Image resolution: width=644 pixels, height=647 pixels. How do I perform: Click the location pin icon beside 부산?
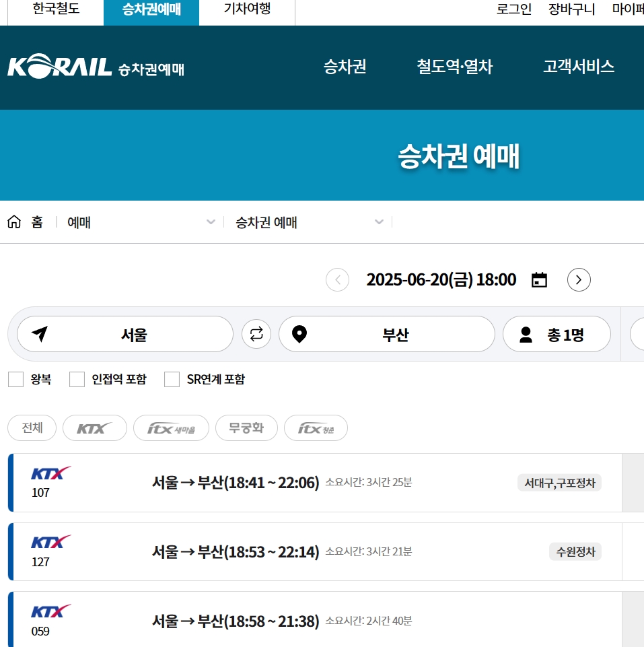coord(299,334)
